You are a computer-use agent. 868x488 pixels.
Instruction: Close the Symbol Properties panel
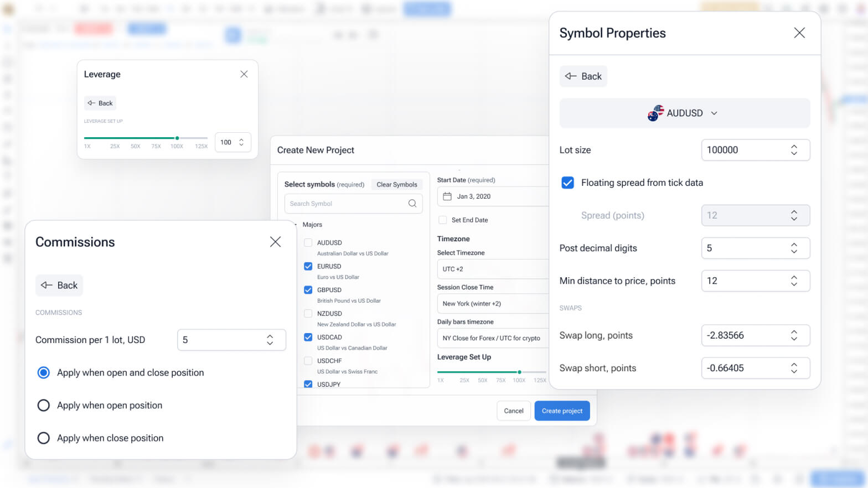click(799, 33)
